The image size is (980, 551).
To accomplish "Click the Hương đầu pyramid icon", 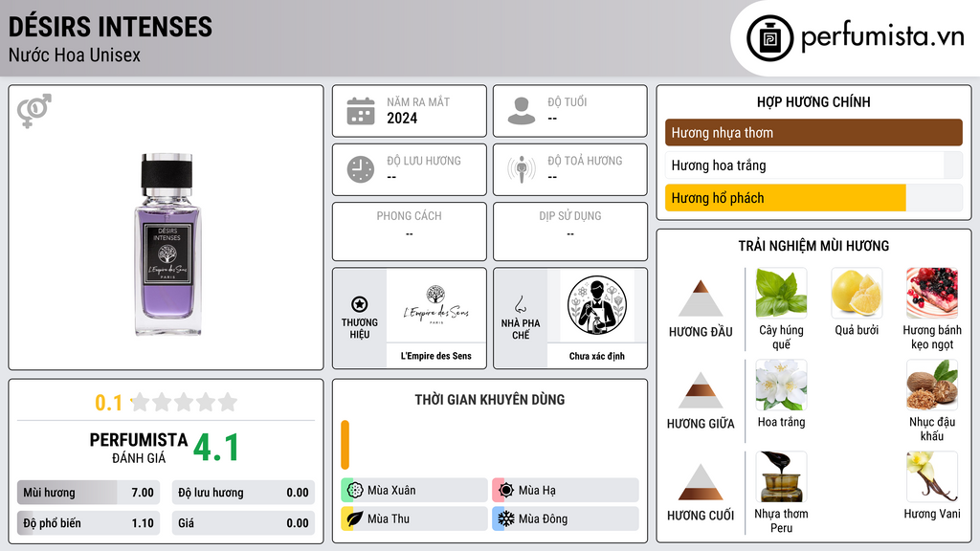I will click(701, 298).
